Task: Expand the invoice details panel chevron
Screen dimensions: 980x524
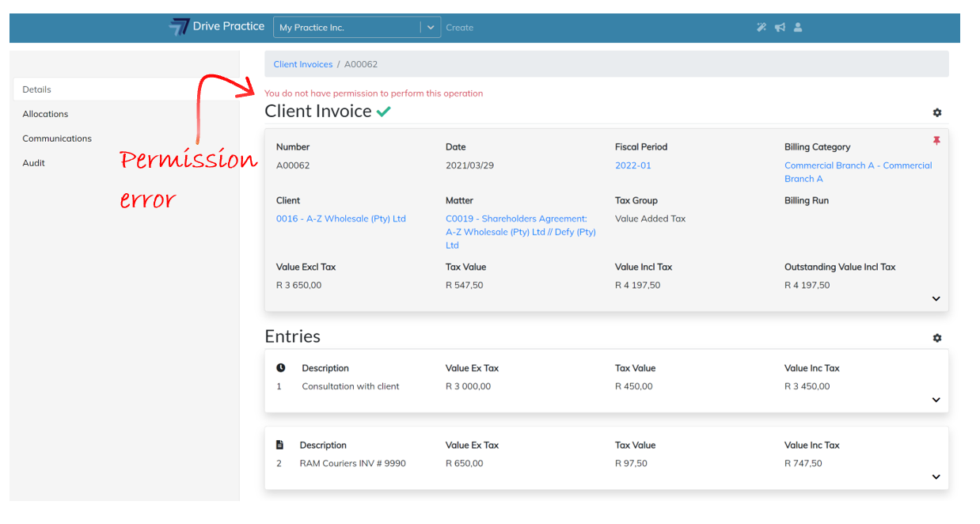Action: (x=936, y=299)
